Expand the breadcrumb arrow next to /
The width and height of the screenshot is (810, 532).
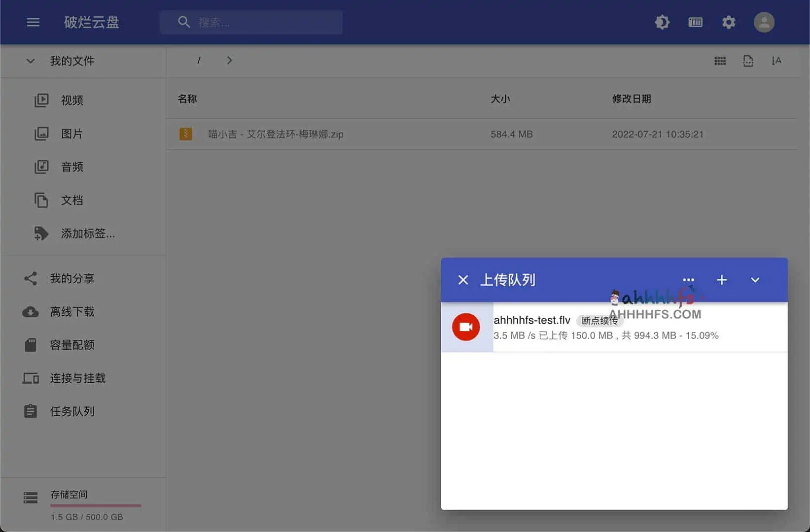tap(229, 60)
